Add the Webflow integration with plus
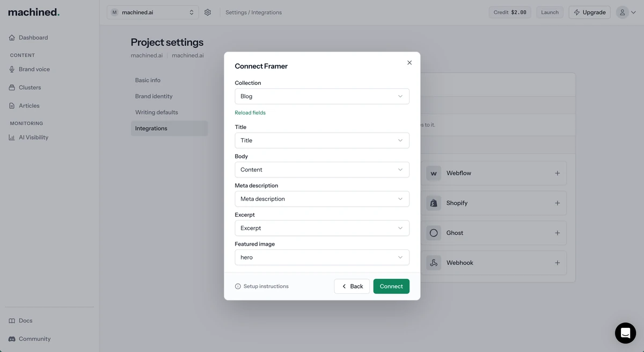 click(557, 173)
